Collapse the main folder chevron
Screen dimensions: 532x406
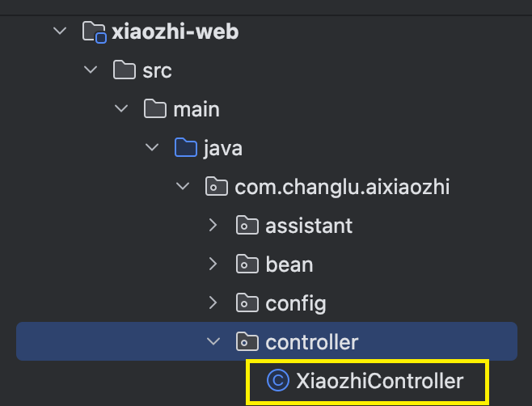point(121,108)
